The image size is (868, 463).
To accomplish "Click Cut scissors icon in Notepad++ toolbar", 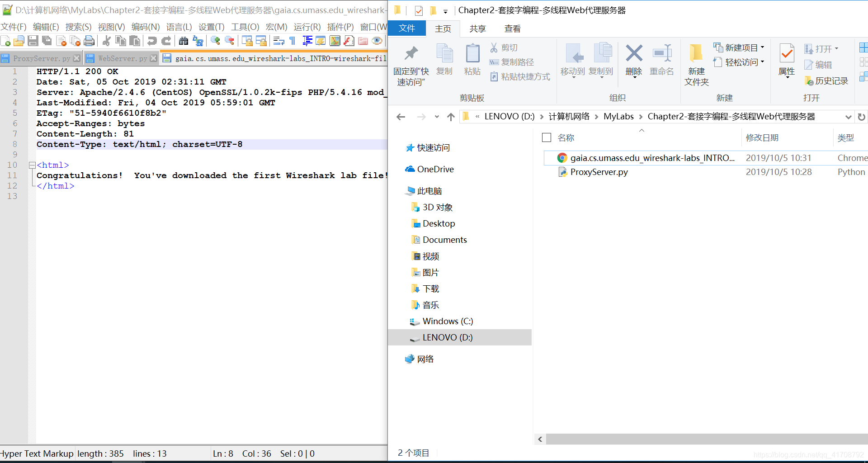I will tap(106, 41).
